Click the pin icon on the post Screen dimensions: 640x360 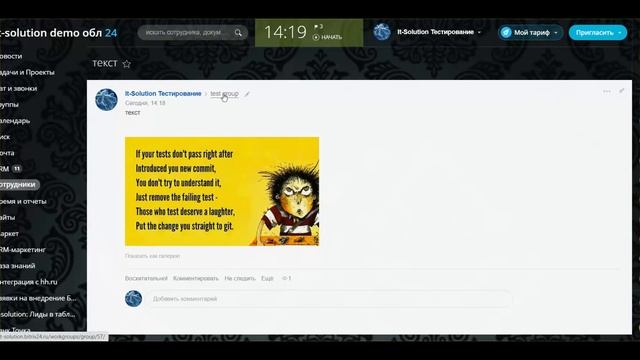point(621,91)
